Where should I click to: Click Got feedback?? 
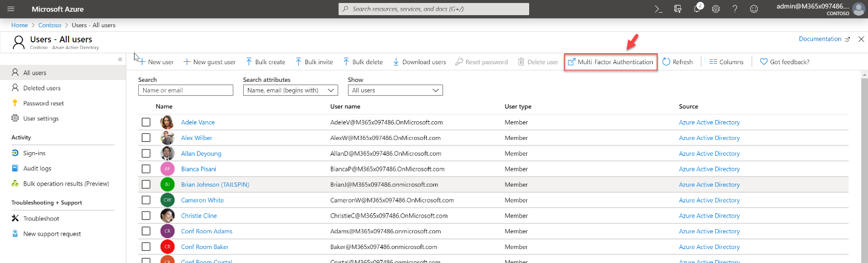784,62
